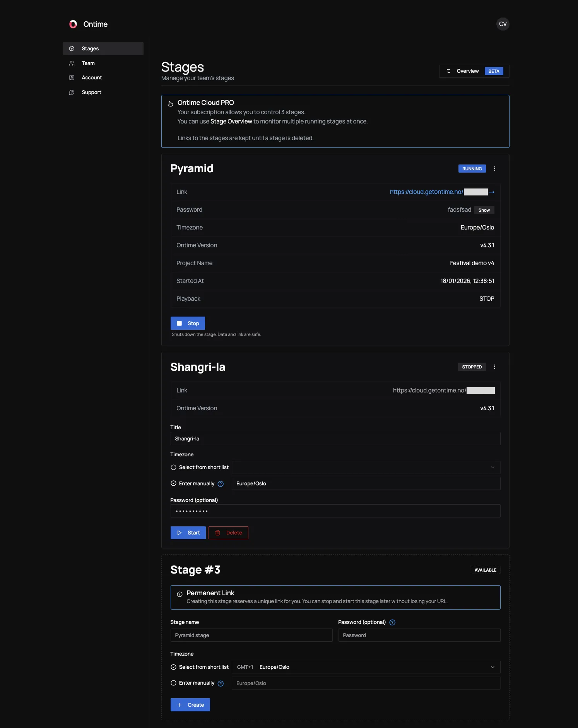
Task: Open the Shangri-la stage three-dot menu
Action: click(x=494, y=367)
